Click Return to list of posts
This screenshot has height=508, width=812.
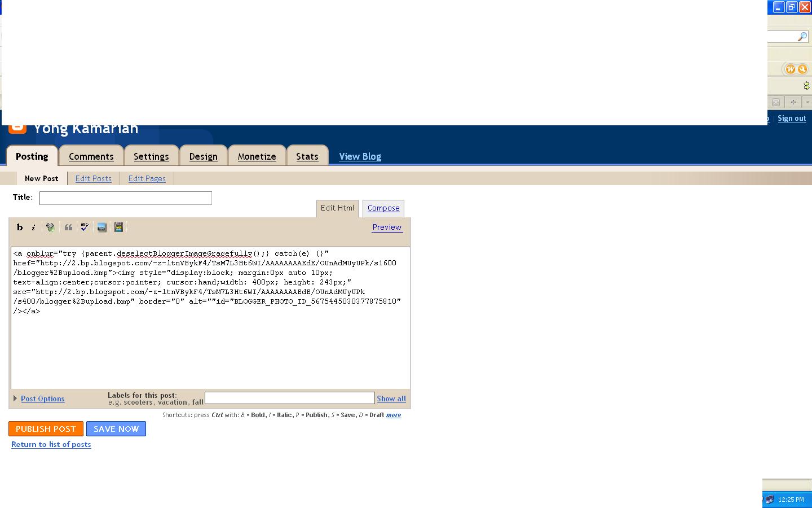point(51,444)
